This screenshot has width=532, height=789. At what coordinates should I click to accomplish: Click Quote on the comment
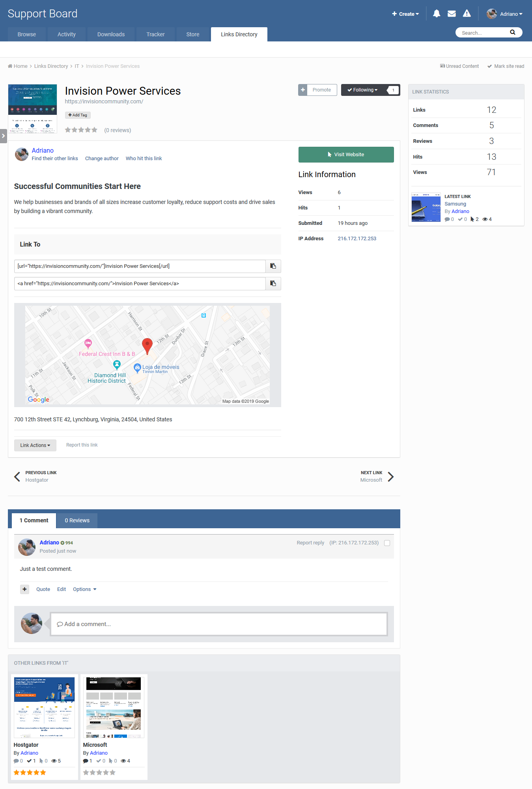pos(43,589)
